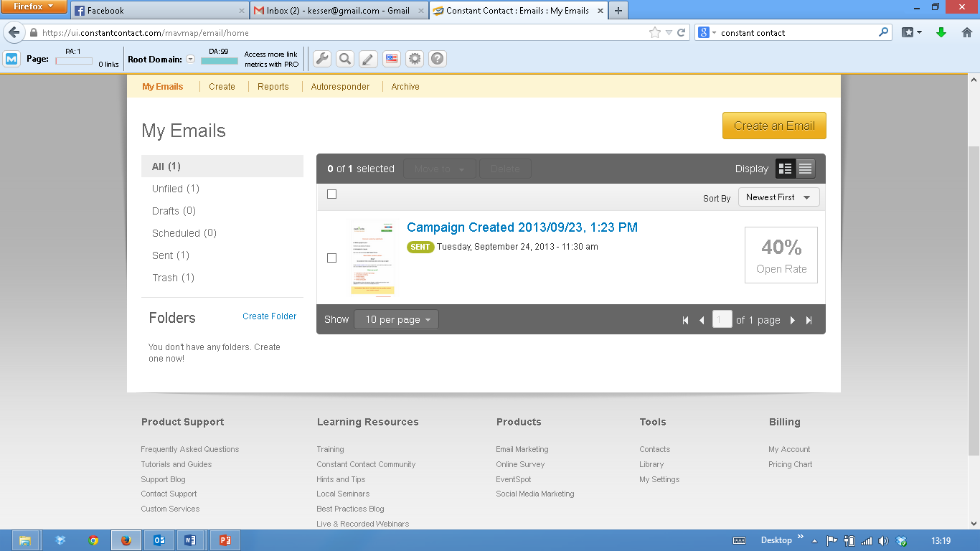The height and width of the screenshot is (551, 980).
Task: Click the MozBar US flag icon
Action: pyautogui.click(x=391, y=59)
